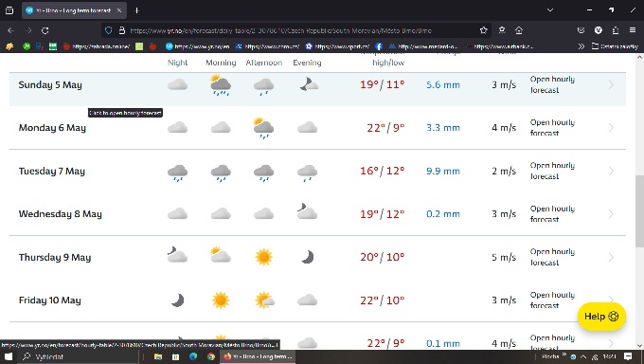Click Friday 10 May afternoon partly sunny icon

click(264, 300)
